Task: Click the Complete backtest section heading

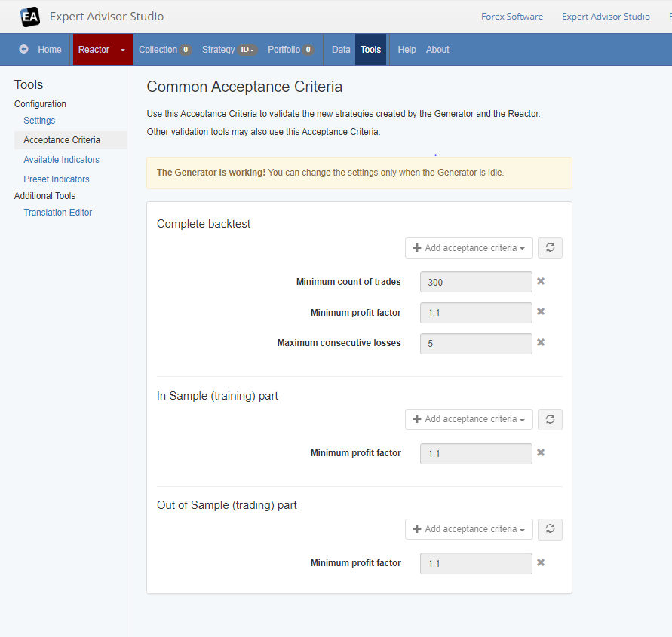Action: pyautogui.click(x=204, y=224)
